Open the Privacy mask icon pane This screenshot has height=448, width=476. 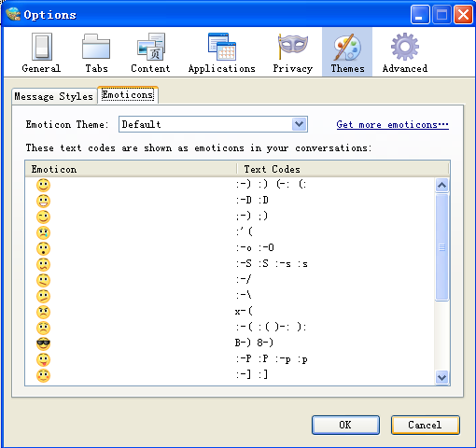(x=293, y=52)
